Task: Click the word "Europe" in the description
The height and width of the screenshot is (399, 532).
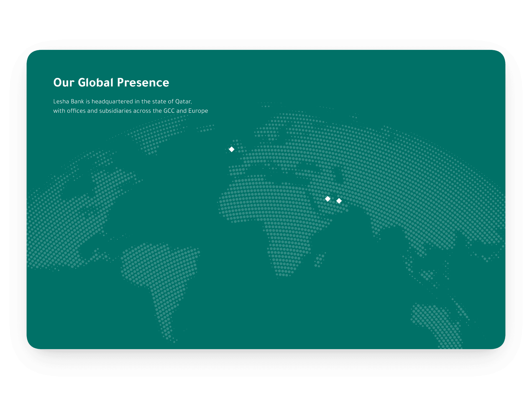Action: pyautogui.click(x=198, y=111)
